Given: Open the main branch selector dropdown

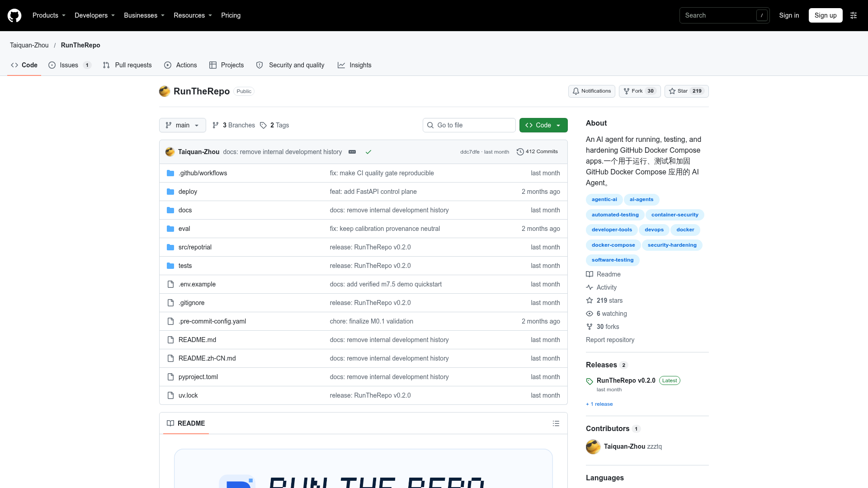Looking at the screenshot, I should (183, 125).
